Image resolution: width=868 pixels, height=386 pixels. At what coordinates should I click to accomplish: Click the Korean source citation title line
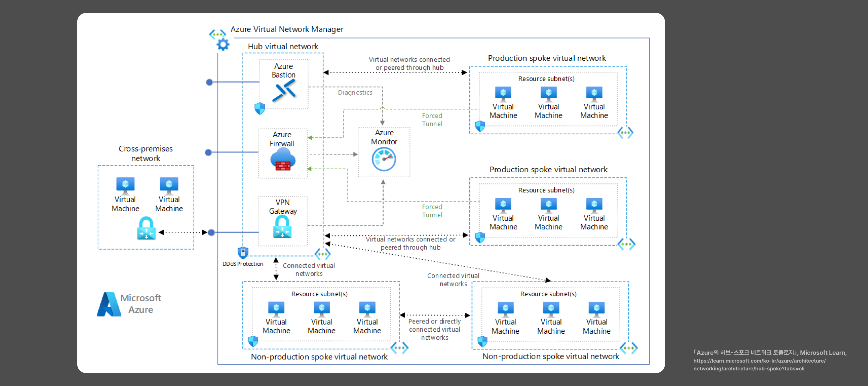coord(770,353)
